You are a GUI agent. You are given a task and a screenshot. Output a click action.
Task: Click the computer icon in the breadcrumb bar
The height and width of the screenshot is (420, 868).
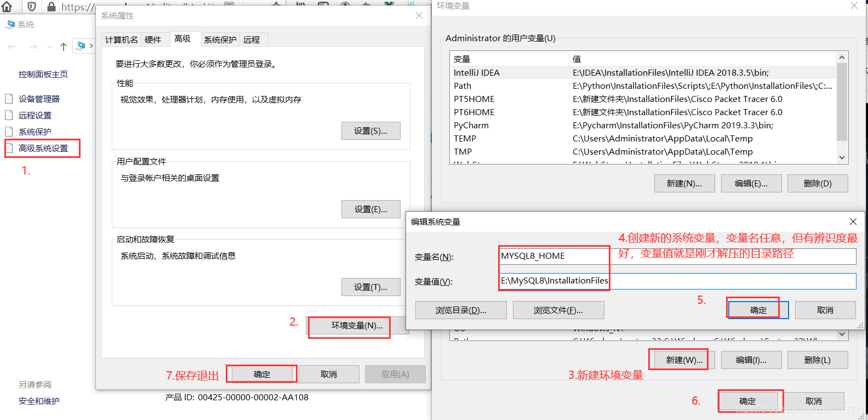81,46
